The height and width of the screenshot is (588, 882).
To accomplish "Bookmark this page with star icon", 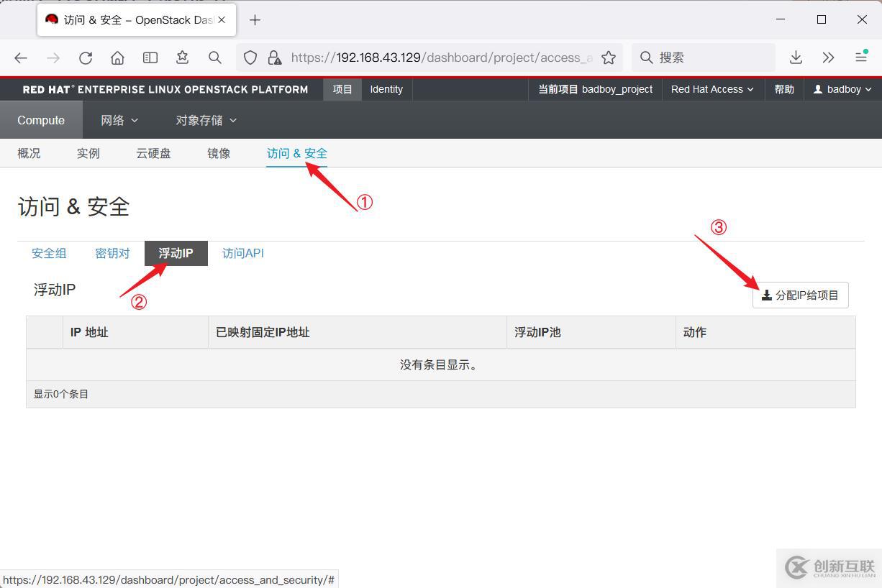I will (x=609, y=58).
